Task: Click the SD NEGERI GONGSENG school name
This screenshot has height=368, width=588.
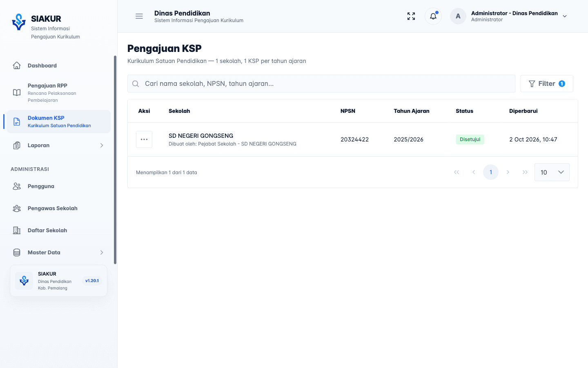Action: click(x=201, y=136)
